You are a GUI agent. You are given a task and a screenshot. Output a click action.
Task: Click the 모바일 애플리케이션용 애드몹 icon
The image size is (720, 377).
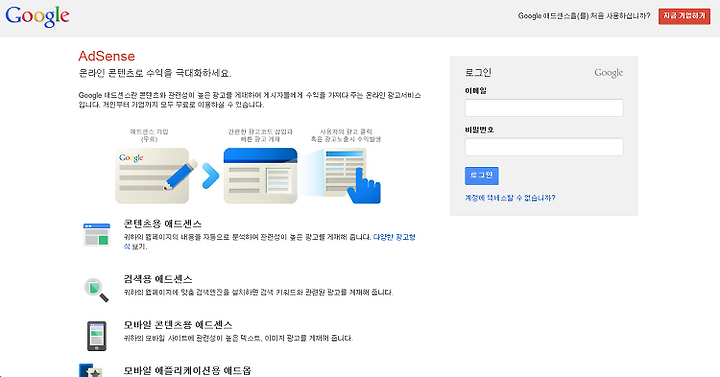90,371
